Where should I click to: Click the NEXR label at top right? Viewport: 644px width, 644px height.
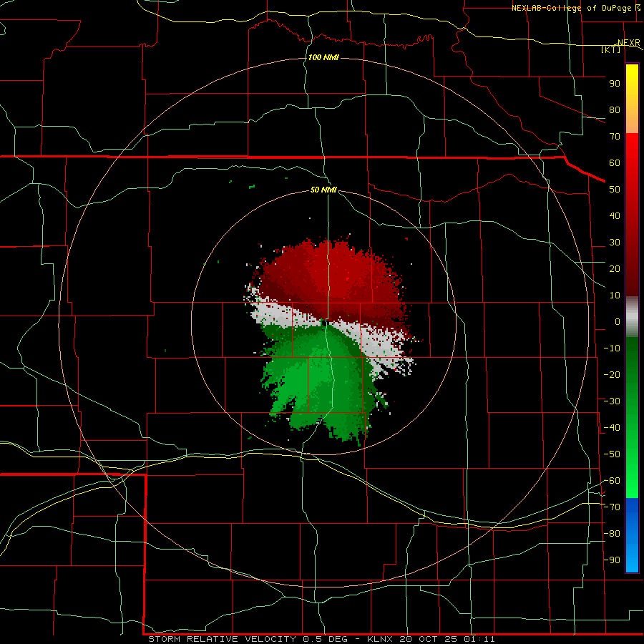[628, 42]
